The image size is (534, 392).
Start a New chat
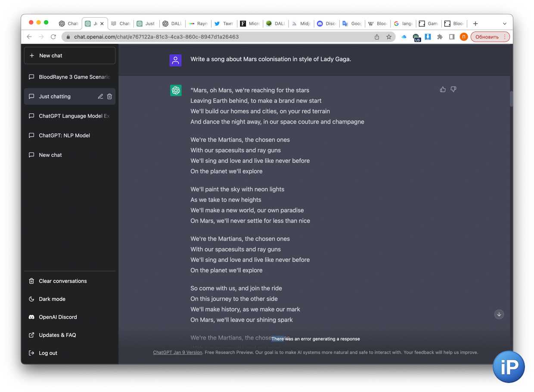tap(70, 56)
